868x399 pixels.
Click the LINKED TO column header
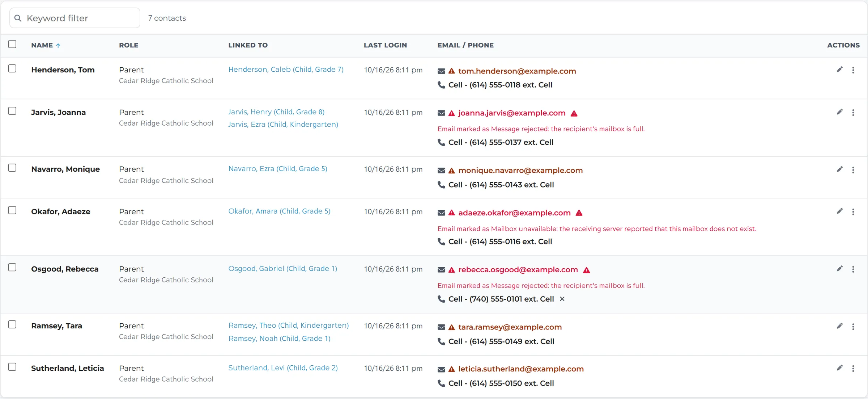(x=248, y=45)
